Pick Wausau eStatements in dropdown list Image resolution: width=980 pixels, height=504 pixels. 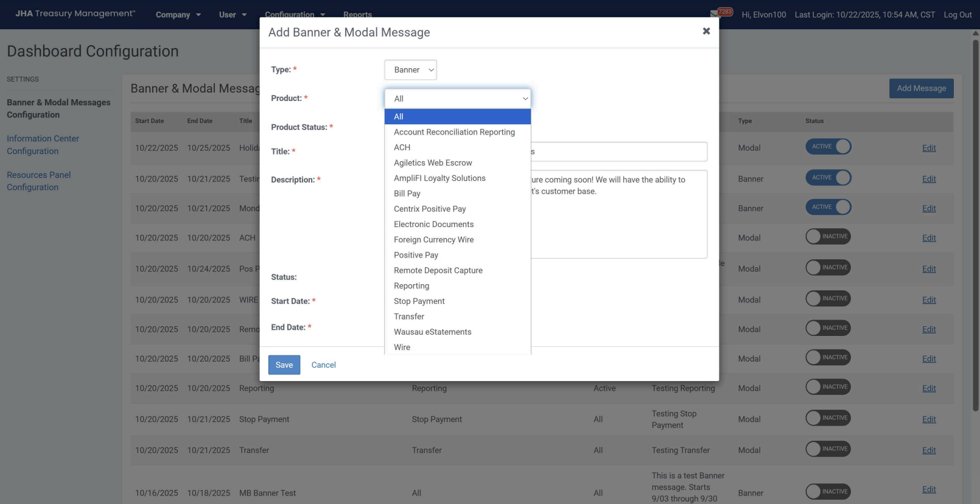pyautogui.click(x=432, y=332)
